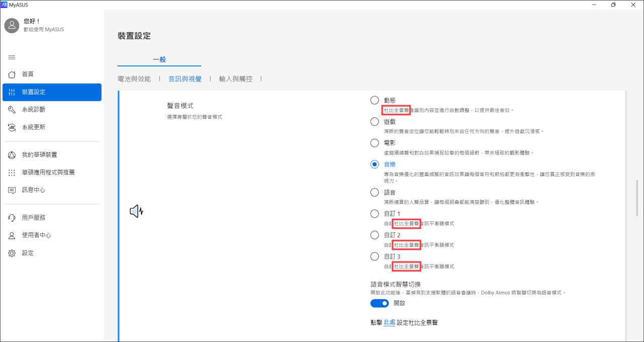Image resolution: width=644 pixels, height=342 pixels.
Task: Open 設定 gear icon in sidebar
Action: click(12, 253)
